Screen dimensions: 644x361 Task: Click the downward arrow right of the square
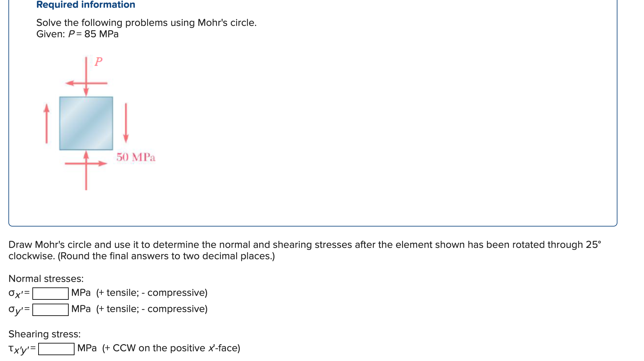coord(126,122)
